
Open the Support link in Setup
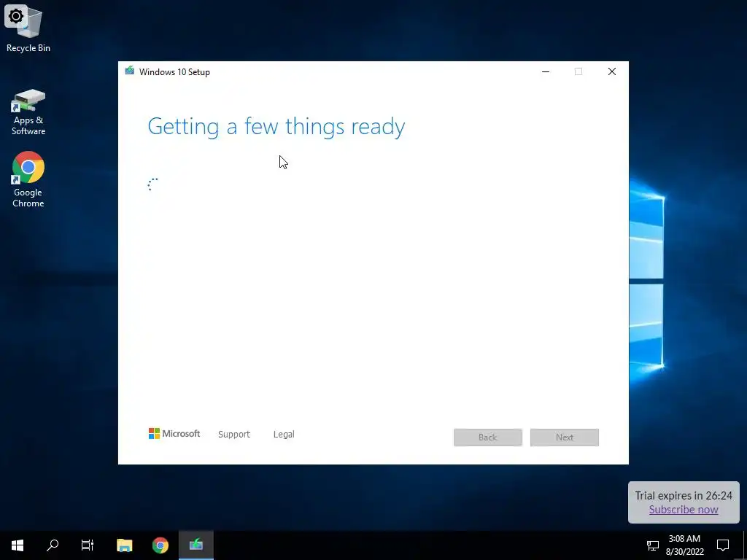(234, 435)
